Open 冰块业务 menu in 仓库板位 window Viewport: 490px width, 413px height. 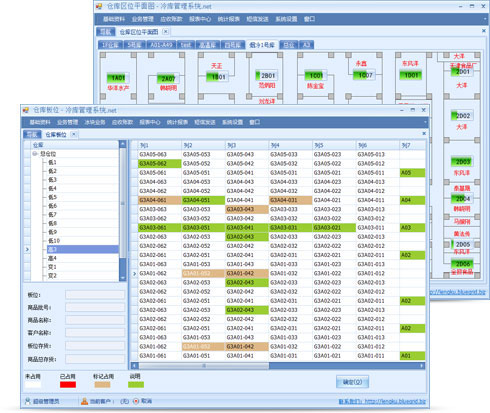click(x=95, y=122)
